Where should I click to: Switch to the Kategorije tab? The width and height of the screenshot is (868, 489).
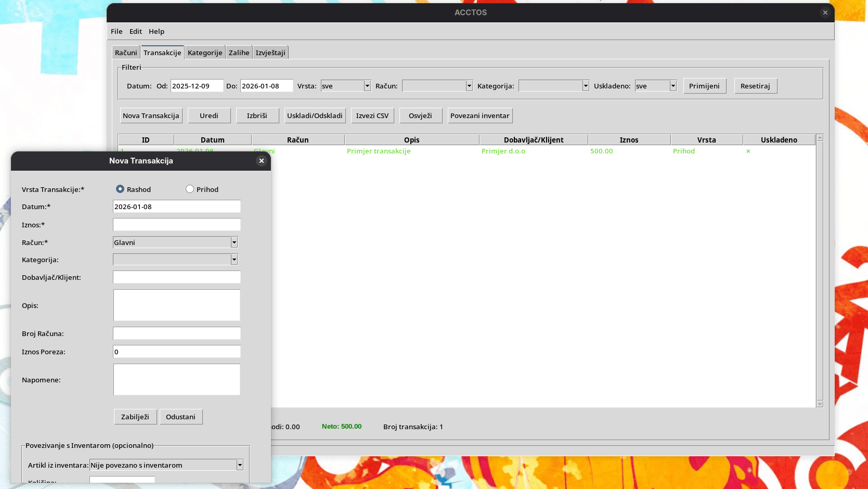click(x=205, y=53)
